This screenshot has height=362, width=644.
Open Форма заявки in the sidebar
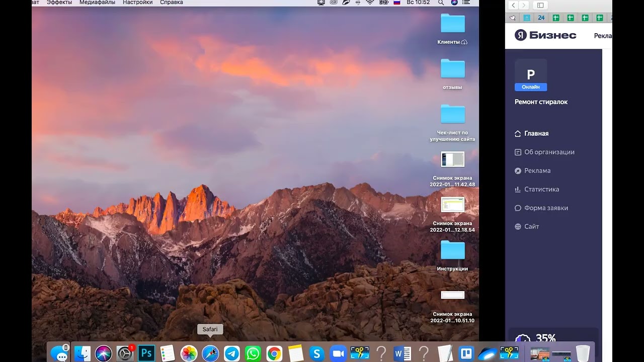pos(546,208)
